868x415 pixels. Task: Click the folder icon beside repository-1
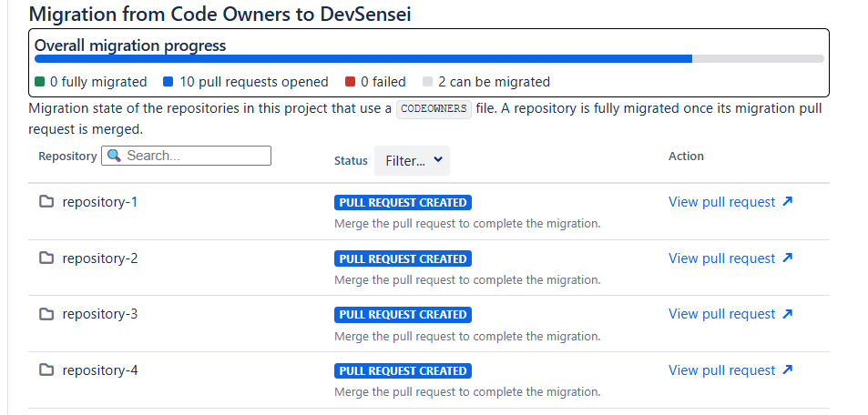pyautogui.click(x=46, y=201)
